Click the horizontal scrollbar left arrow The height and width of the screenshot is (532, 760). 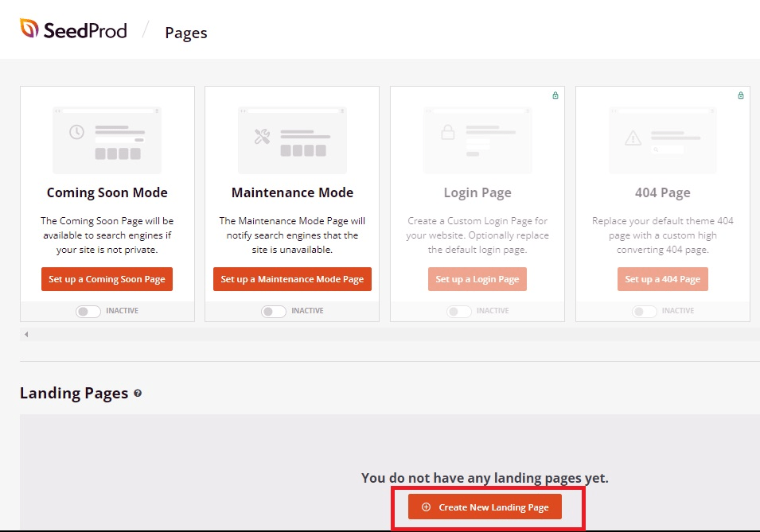(26, 335)
